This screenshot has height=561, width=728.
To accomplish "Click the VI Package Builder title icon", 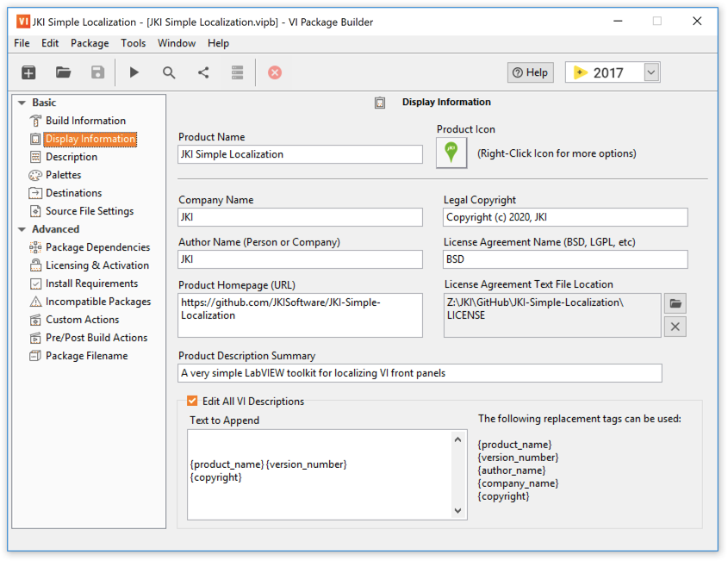I will pyautogui.click(x=23, y=22).
